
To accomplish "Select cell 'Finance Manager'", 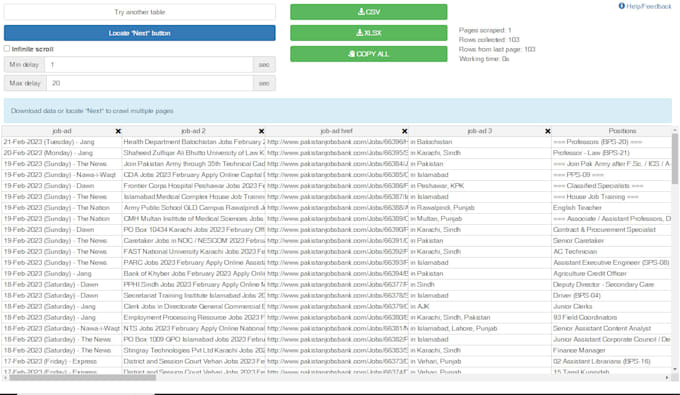I will click(611, 350).
